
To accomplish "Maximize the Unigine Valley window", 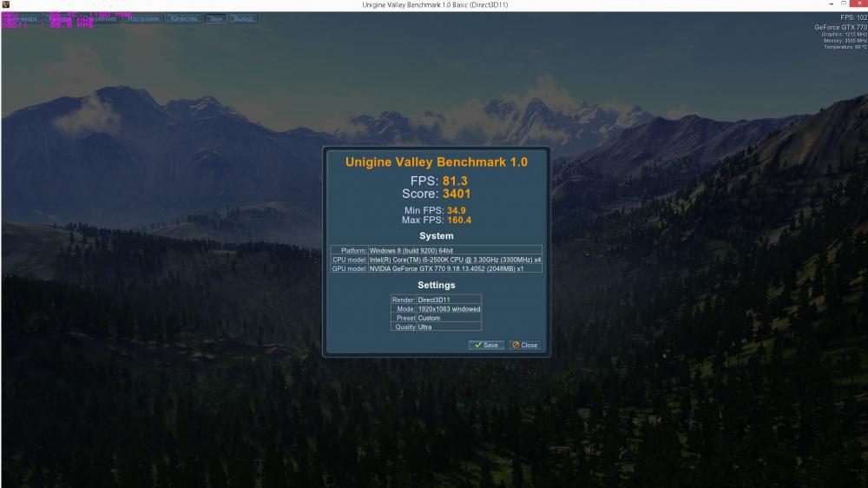I will tap(844, 3).
